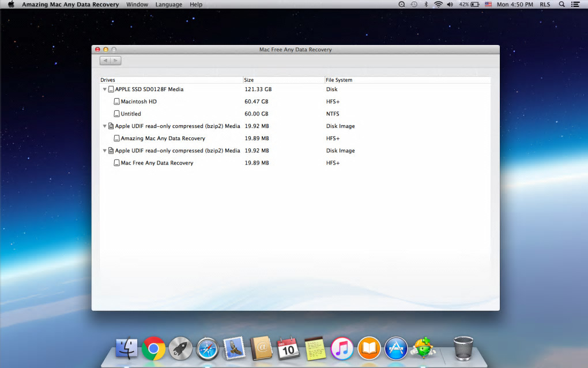Open Safari from the Dock
588x368 pixels.
pos(208,349)
